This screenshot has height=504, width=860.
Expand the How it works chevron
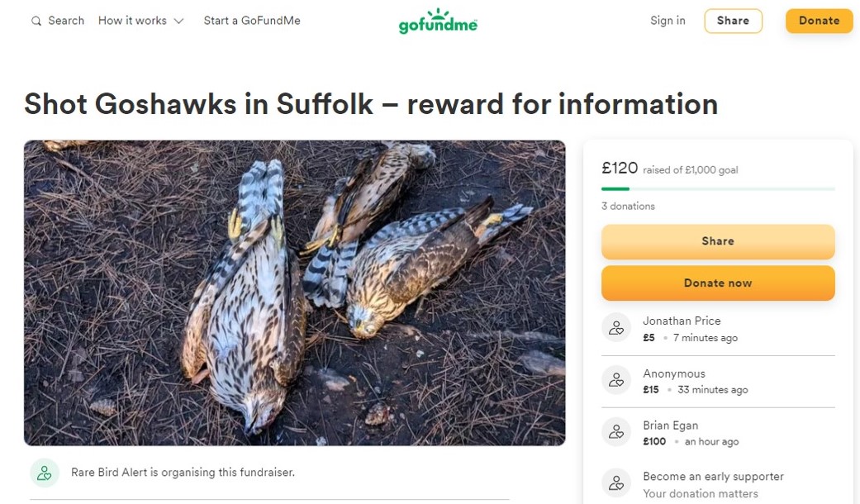coord(178,21)
